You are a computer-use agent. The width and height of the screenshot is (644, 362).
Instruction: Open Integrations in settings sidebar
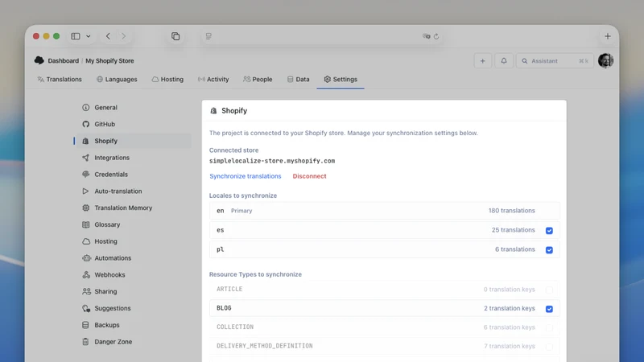(112, 158)
